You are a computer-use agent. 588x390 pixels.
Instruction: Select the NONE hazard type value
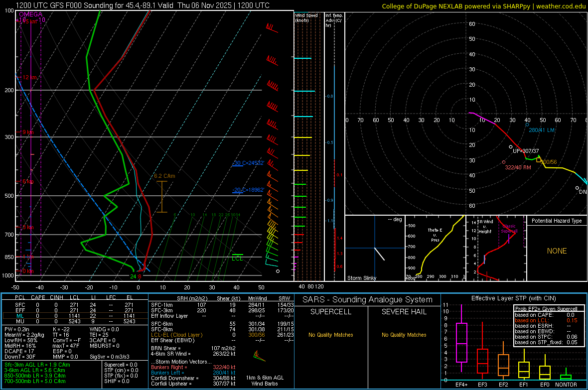557,251
